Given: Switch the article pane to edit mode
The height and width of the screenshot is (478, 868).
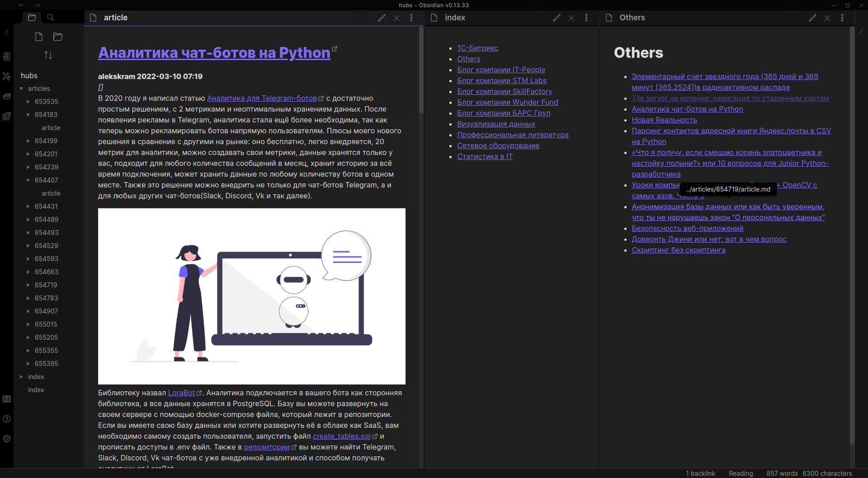Looking at the screenshot, I should tap(382, 18).
